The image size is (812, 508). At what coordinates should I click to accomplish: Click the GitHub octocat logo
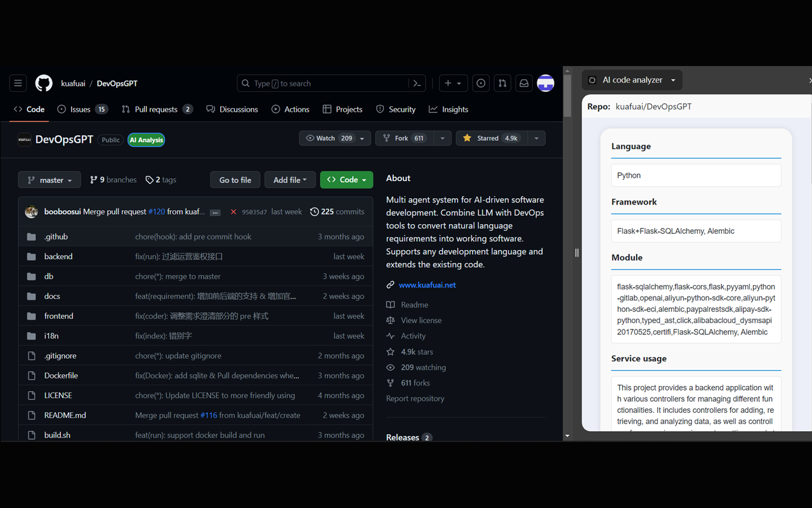(44, 83)
